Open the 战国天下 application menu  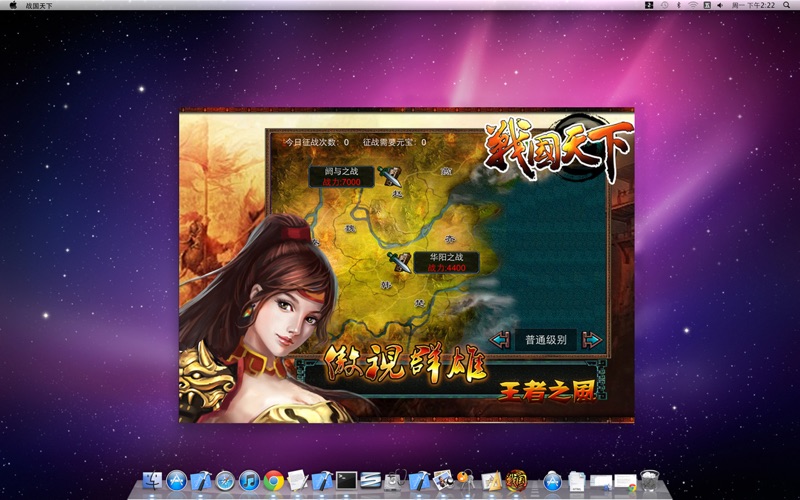coord(39,6)
